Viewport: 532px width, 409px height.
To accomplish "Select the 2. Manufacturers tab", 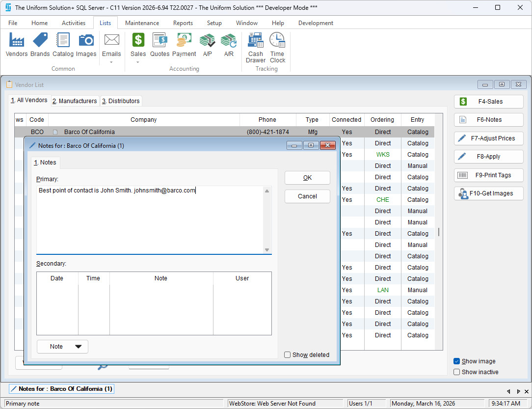I will [75, 101].
